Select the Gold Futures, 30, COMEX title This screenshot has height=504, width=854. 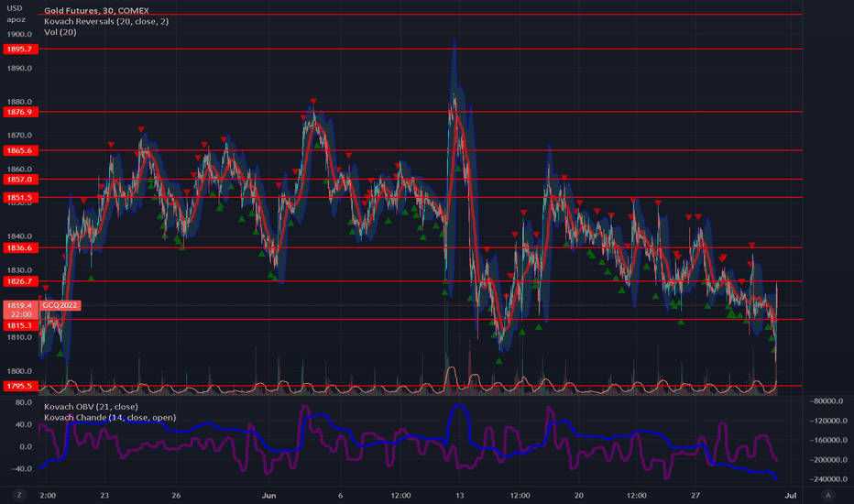click(96, 10)
